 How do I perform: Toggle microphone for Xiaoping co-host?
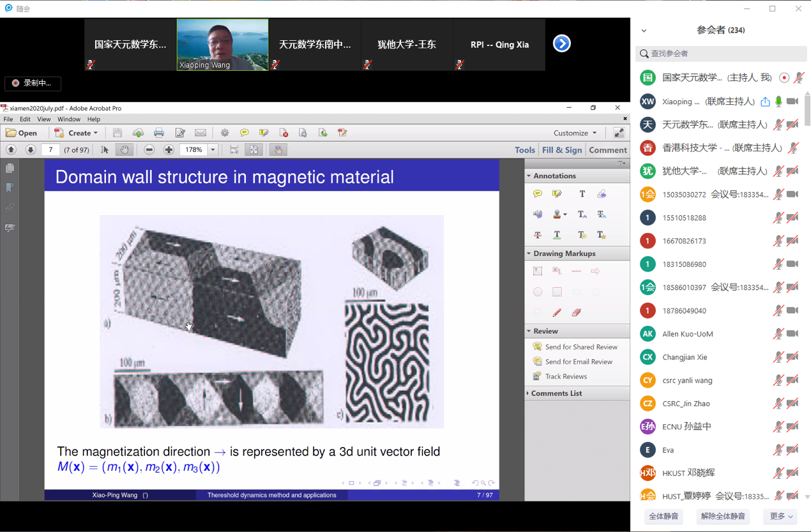tap(778, 102)
